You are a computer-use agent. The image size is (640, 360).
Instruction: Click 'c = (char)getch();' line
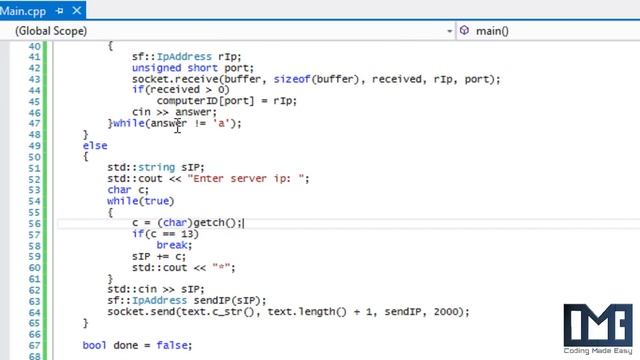click(187, 223)
